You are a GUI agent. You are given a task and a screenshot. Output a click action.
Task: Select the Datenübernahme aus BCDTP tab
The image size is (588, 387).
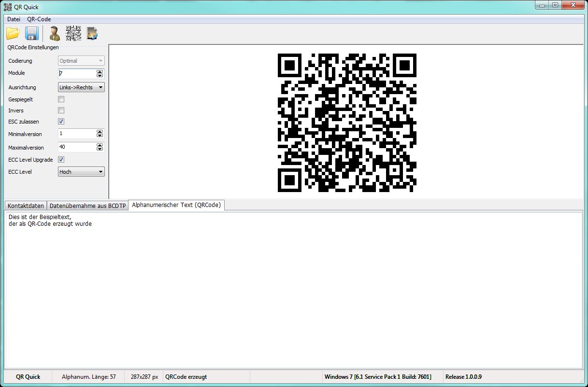(87, 206)
